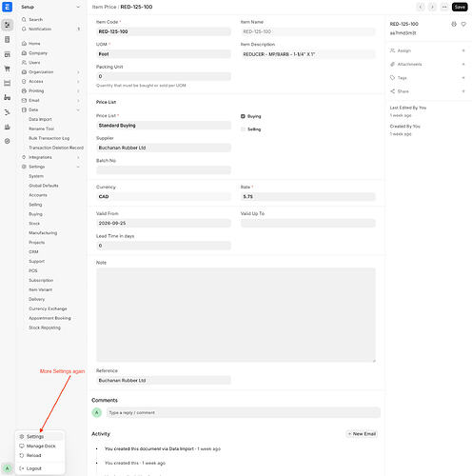Select Logout in popup menu
Screen dimensions: 472x476
click(40, 468)
